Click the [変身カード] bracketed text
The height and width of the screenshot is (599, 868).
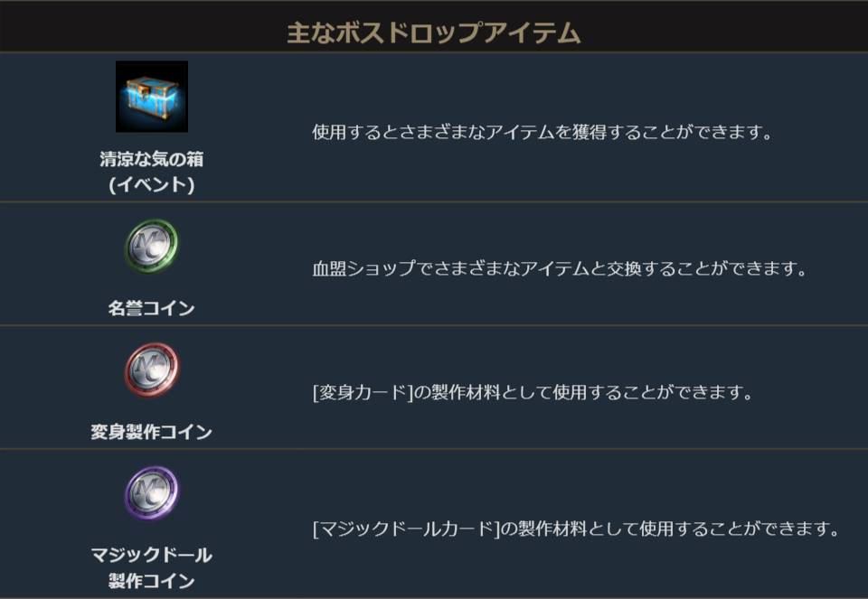pyautogui.click(x=362, y=393)
